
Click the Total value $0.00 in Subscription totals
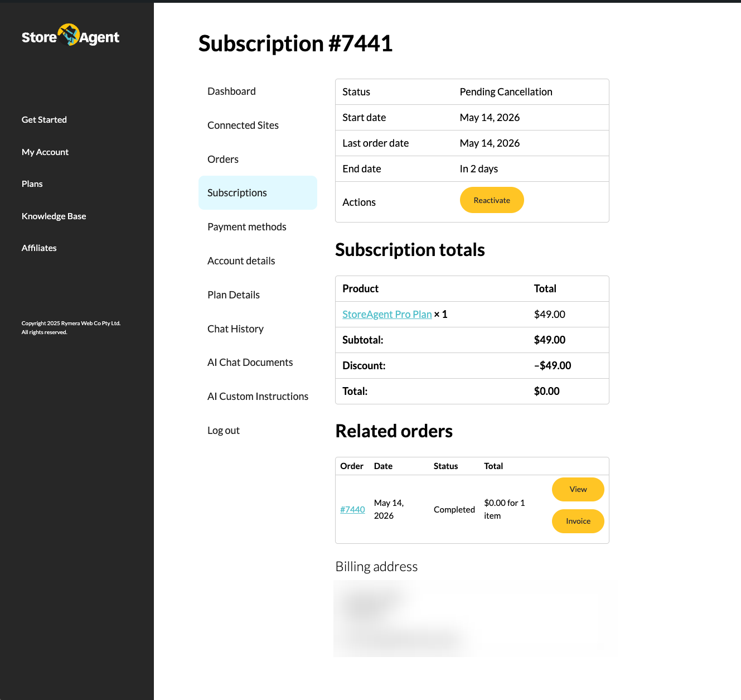point(547,391)
